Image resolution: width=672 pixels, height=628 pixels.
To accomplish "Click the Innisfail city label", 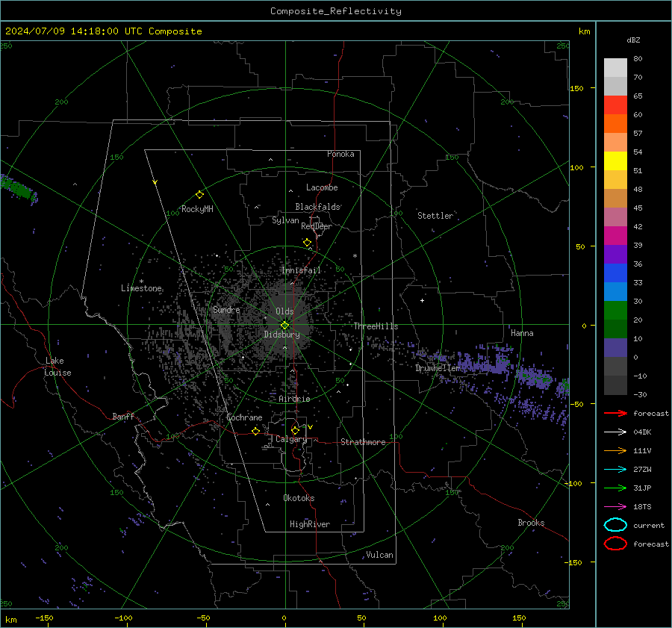I will click(301, 270).
